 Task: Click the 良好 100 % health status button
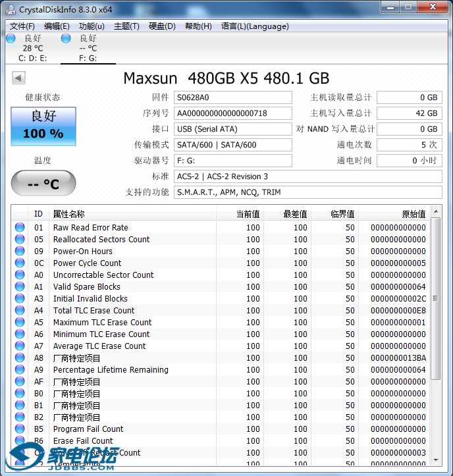[x=43, y=126]
